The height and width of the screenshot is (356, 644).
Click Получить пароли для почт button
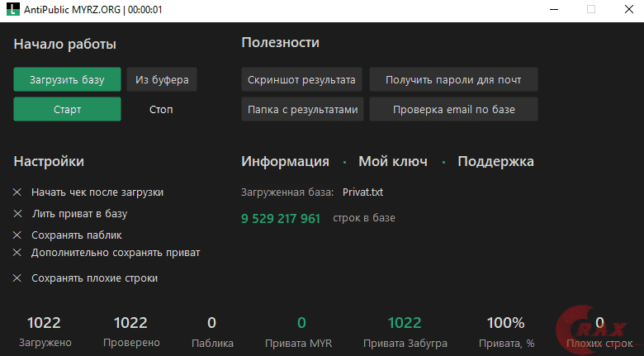pyautogui.click(x=453, y=79)
